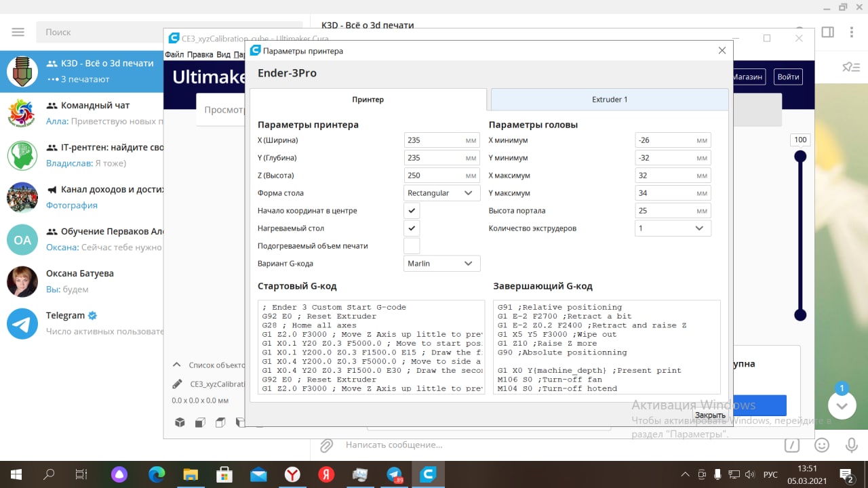Viewport: 868px width, 488px height.
Task: Open the IT-рентген chat
Action: (82, 155)
